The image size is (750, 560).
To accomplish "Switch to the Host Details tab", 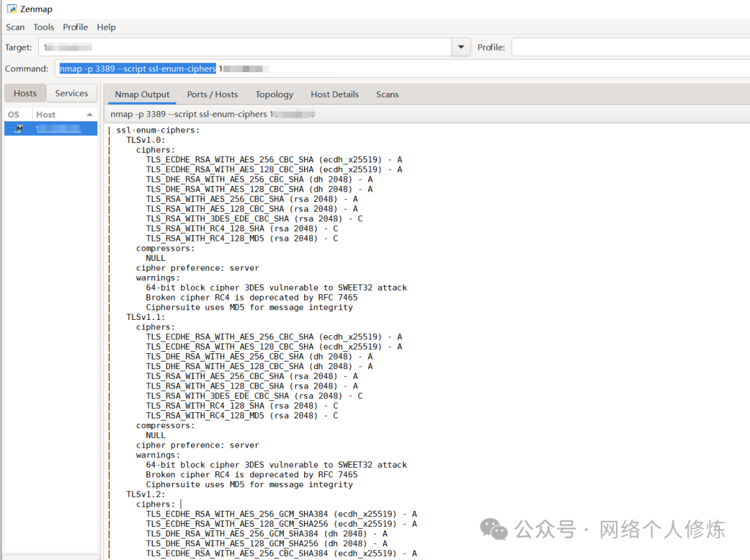I will [x=335, y=94].
